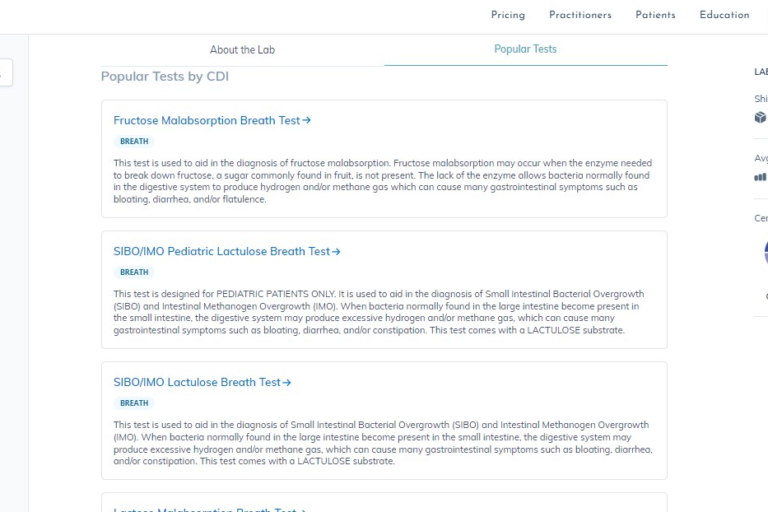Open the Patients navigation link
The height and width of the screenshot is (512, 768).
[655, 15]
